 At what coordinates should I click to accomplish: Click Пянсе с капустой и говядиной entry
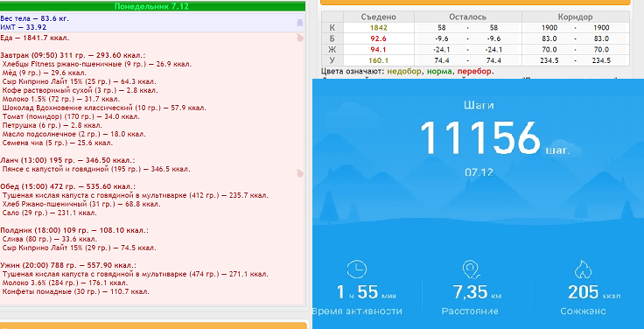tap(96, 169)
